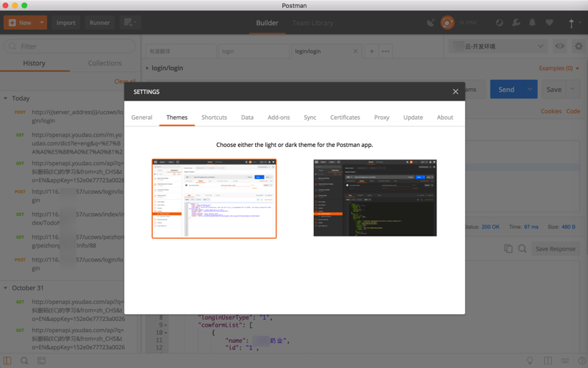Screen dimensions: 588x368
Task: Close the Settings dialog
Action: coord(455,91)
